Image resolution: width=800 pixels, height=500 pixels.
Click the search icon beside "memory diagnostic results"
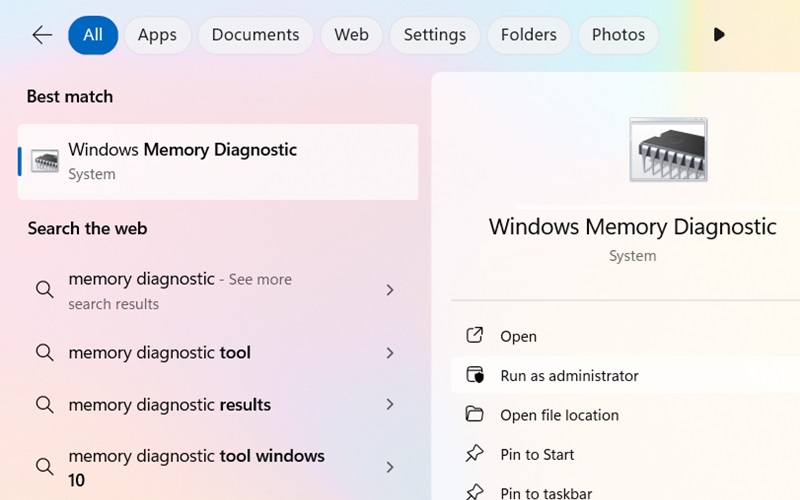click(44, 405)
